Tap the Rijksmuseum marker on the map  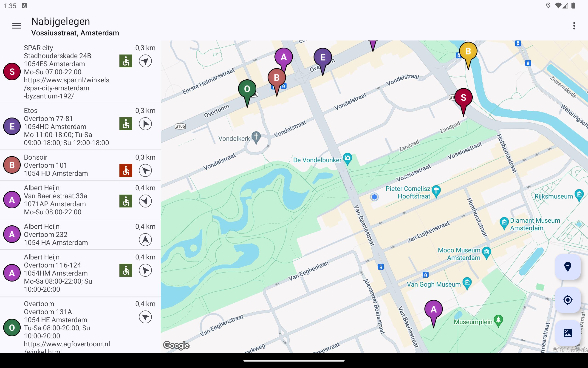point(580,195)
